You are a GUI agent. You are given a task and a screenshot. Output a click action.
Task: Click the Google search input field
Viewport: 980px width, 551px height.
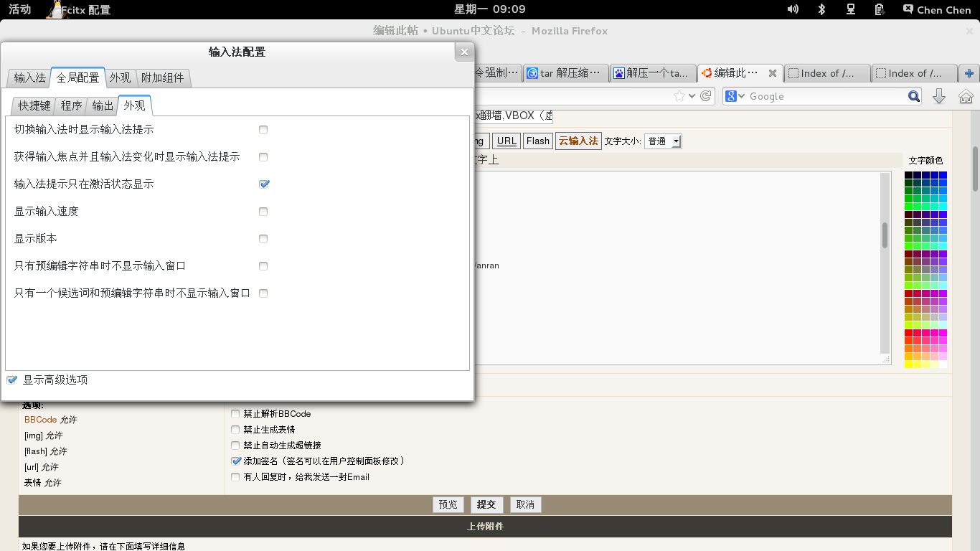click(x=826, y=96)
